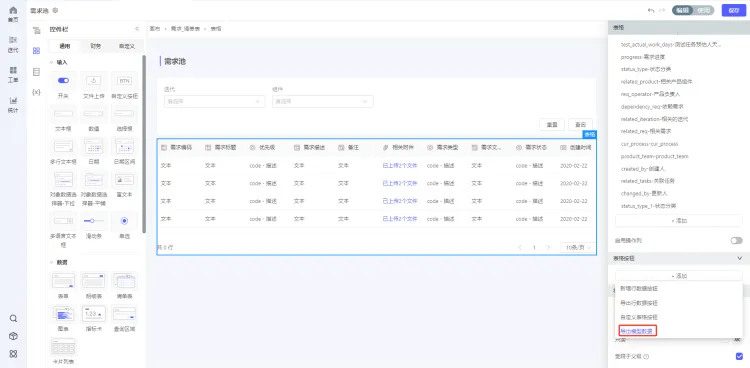Open first row 已上传2个文件 link

[400, 166]
